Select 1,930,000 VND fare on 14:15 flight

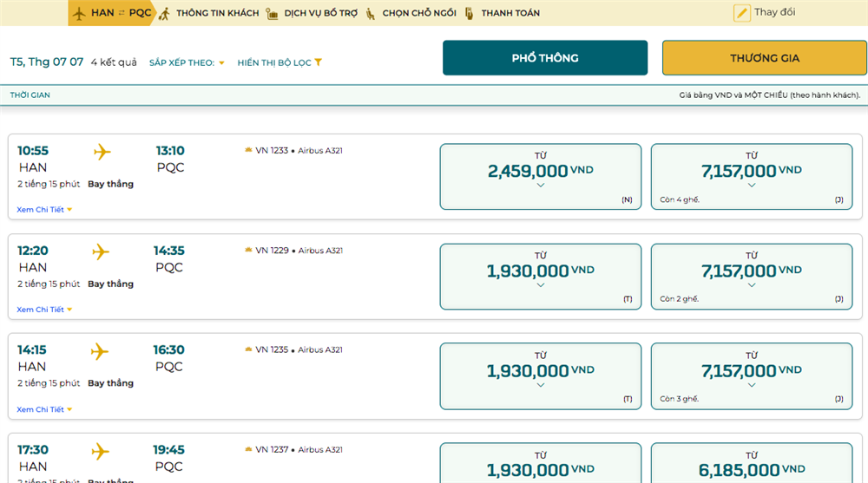pyautogui.click(x=540, y=375)
